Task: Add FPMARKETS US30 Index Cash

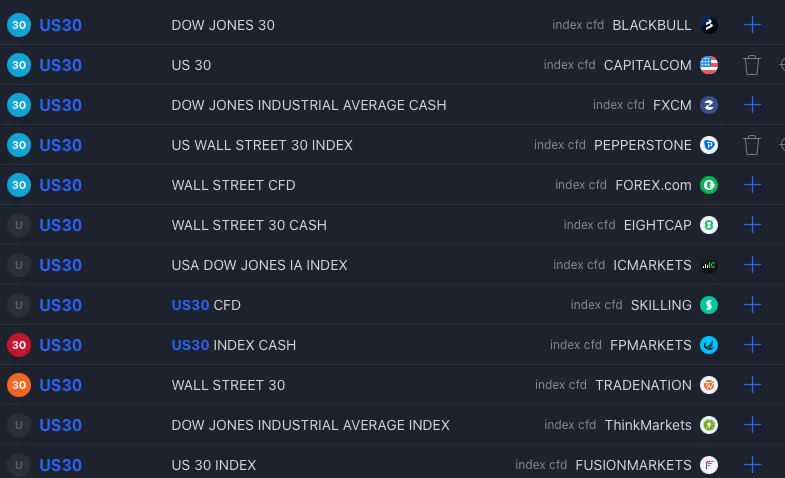Action: (x=753, y=345)
